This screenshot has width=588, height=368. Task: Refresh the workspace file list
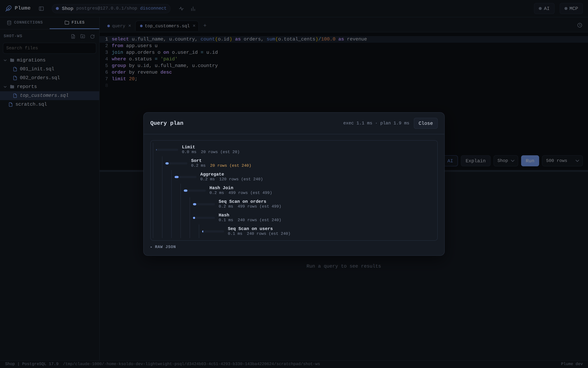(92, 36)
